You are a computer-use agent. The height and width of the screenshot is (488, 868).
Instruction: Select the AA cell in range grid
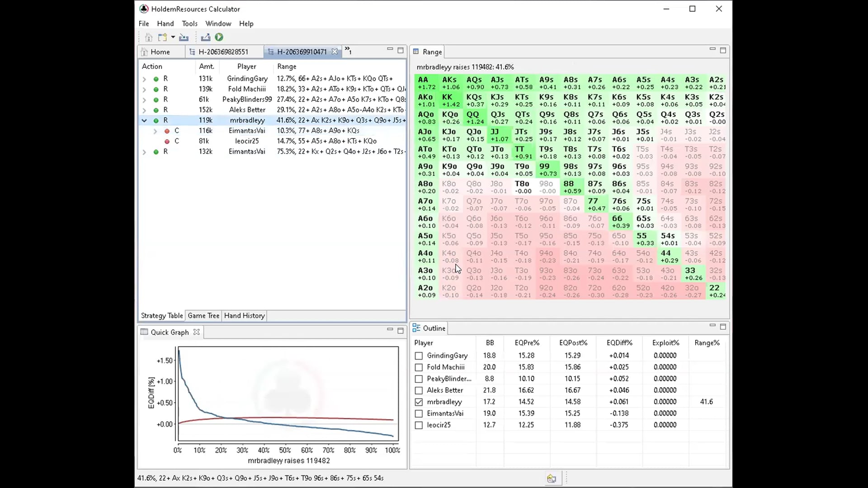[426, 83]
